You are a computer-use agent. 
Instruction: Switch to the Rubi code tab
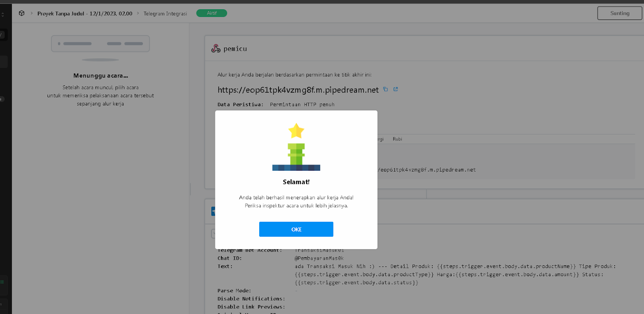pyautogui.click(x=397, y=139)
